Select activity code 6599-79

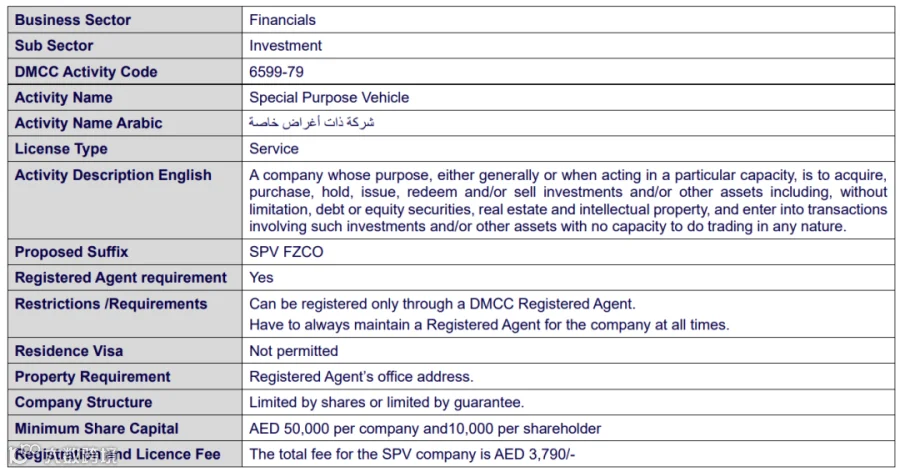pos(276,72)
